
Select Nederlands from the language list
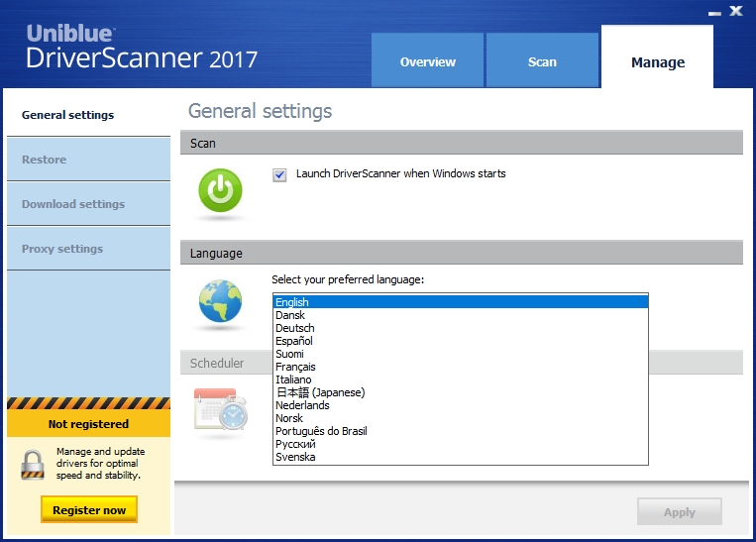tap(461, 405)
